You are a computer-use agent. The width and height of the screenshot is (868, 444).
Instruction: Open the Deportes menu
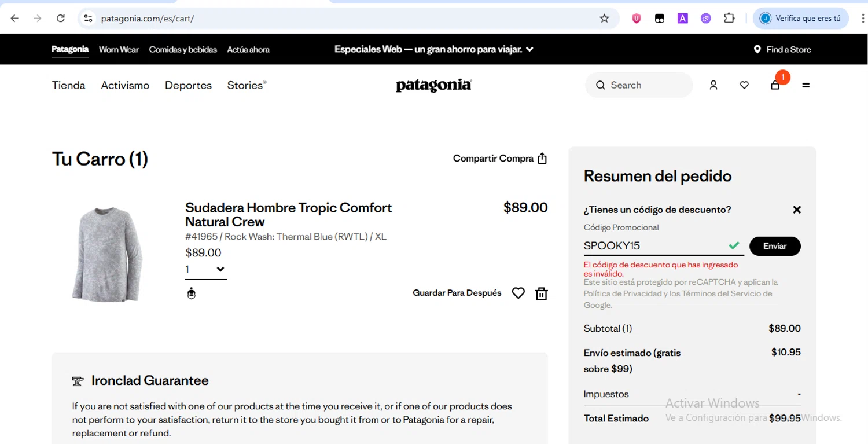tap(188, 85)
